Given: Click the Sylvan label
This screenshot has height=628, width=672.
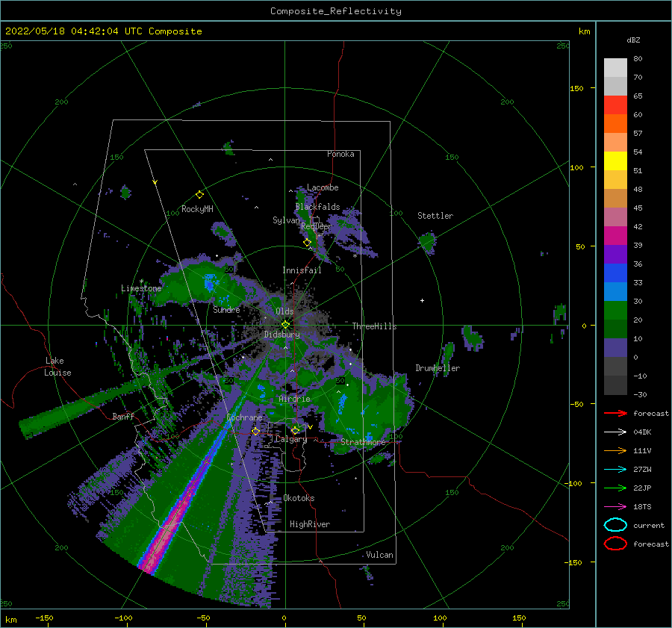Looking at the screenshot, I should click(x=286, y=220).
